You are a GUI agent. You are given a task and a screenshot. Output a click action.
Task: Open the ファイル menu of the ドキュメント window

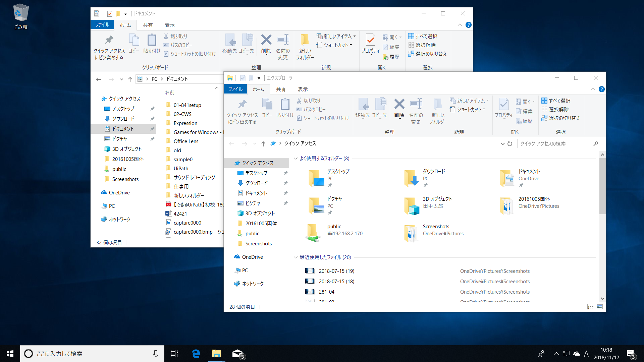pos(102,25)
